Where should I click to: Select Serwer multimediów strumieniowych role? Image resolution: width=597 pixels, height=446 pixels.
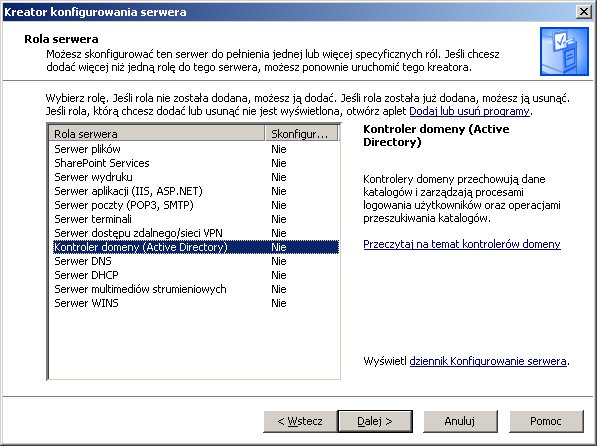(x=194, y=289)
